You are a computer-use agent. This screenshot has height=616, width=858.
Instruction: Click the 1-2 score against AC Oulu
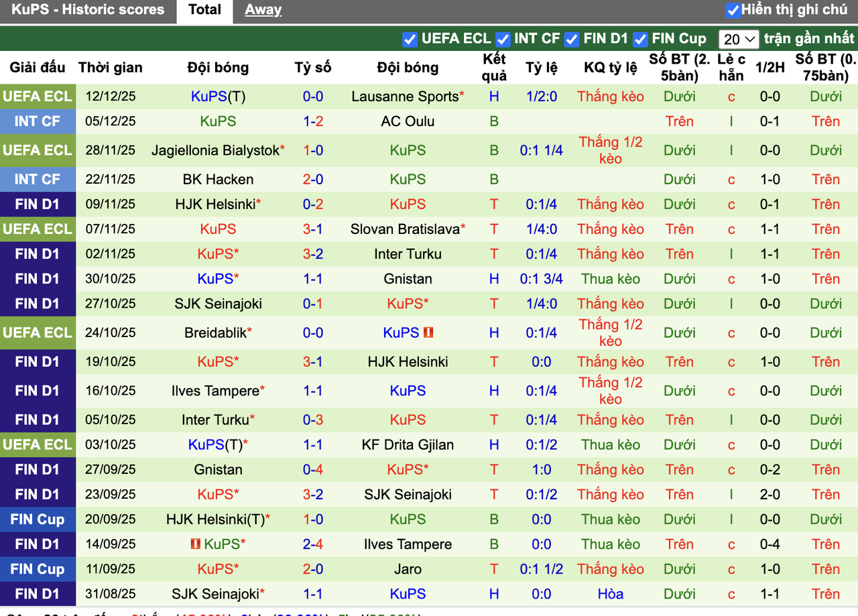313,121
